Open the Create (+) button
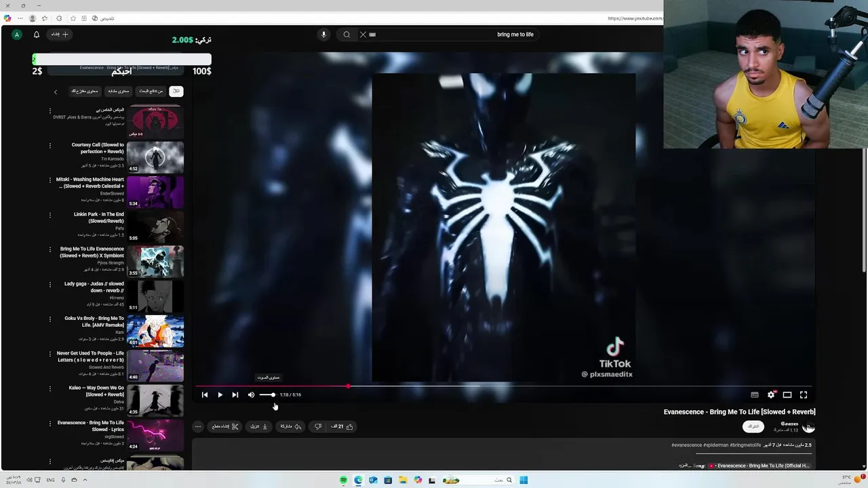This screenshot has height=488, width=868. click(60, 34)
